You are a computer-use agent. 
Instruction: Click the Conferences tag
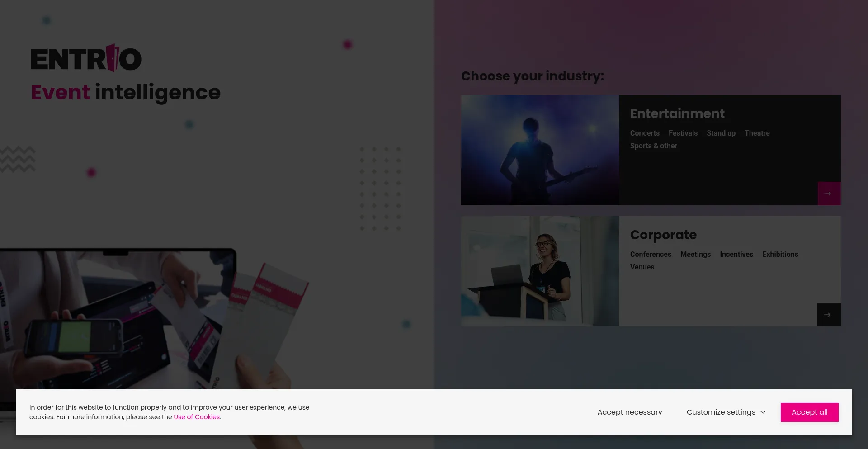651,255
